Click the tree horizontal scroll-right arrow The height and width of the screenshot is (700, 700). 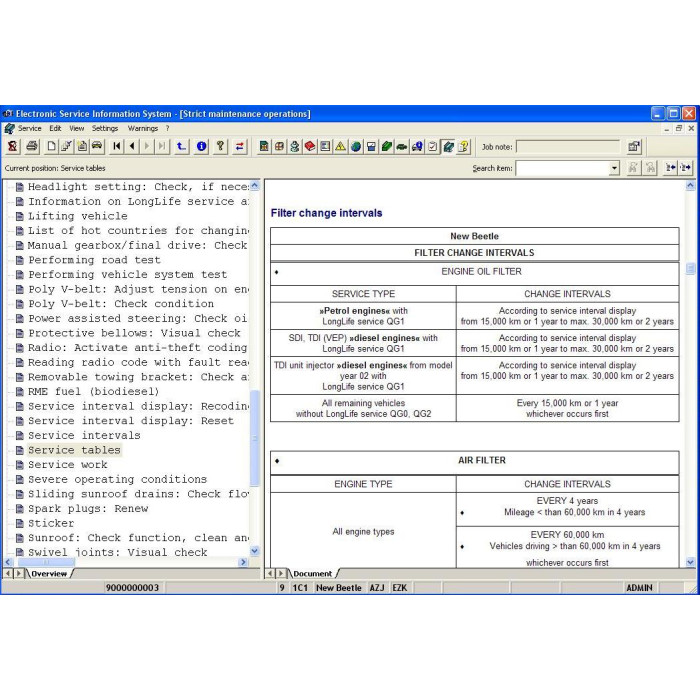pyautogui.click(x=243, y=562)
